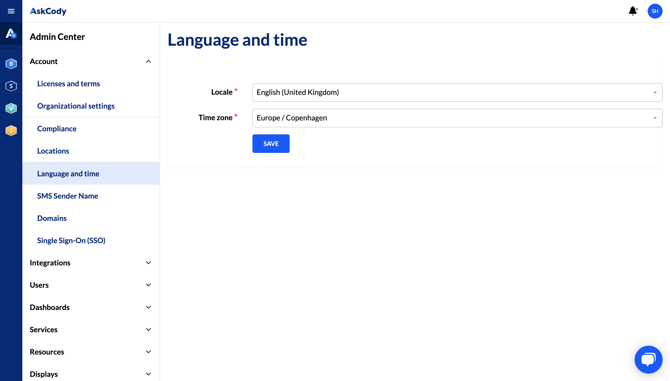Open the chat support bubble
The image size is (670, 381).
point(648,359)
